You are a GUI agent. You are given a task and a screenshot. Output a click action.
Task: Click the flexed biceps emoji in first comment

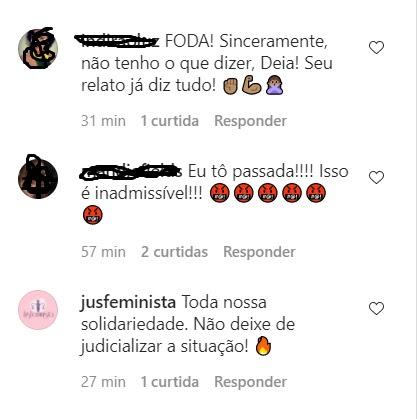tap(252, 85)
